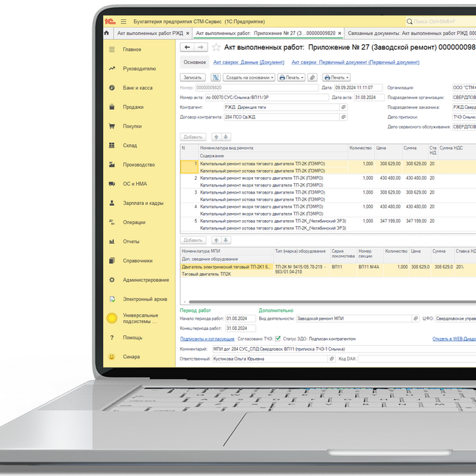
Task: Open the home page tab icon
Action: (107, 33)
